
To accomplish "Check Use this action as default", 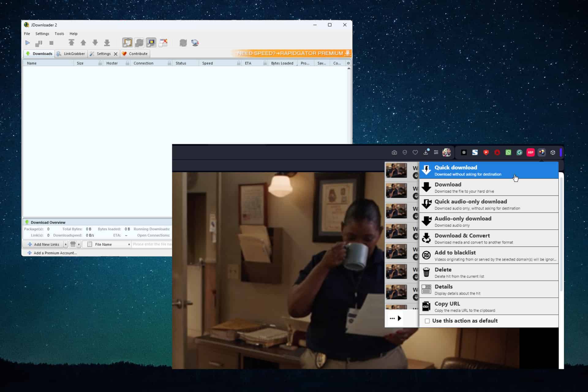I will (427, 321).
